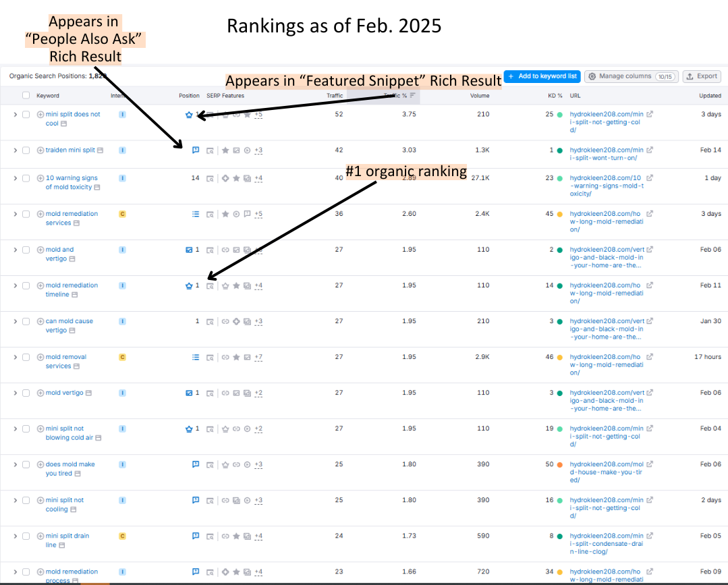The image size is (728, 585).
Task: Click the Export button
Action: [702, 76]
